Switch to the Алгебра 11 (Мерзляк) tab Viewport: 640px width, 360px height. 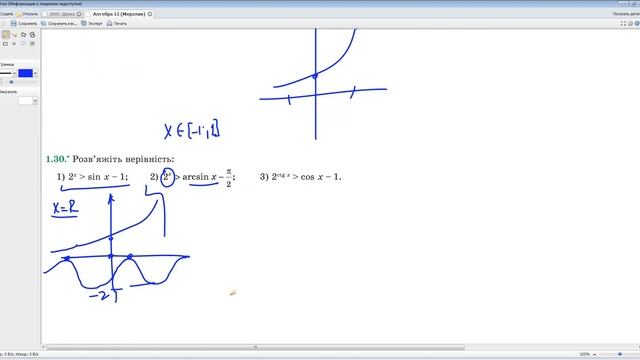click(x=119, y=14)
